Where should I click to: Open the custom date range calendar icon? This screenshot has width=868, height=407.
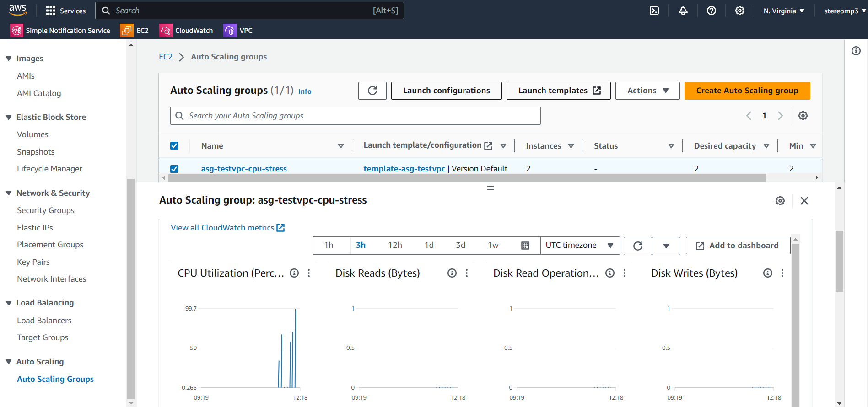(x=525, y=246)
